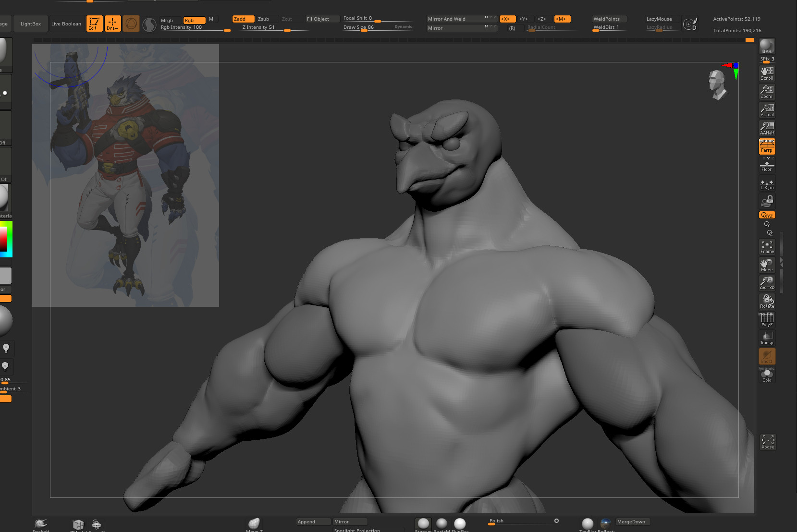Open LightBox browser
Screen dimensions: 797x532
pos(31,24)
